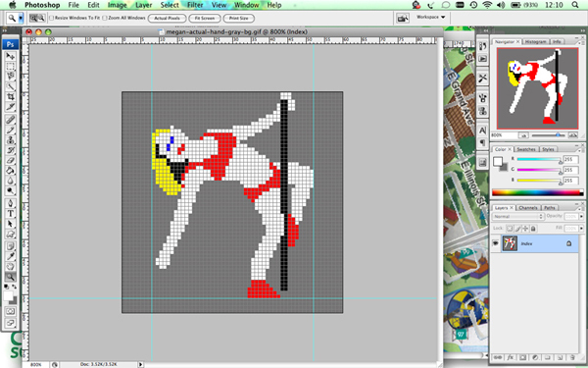Click the Add layer mask icon
The width and height of the screenshot is (588, 368).
(522, 358)
